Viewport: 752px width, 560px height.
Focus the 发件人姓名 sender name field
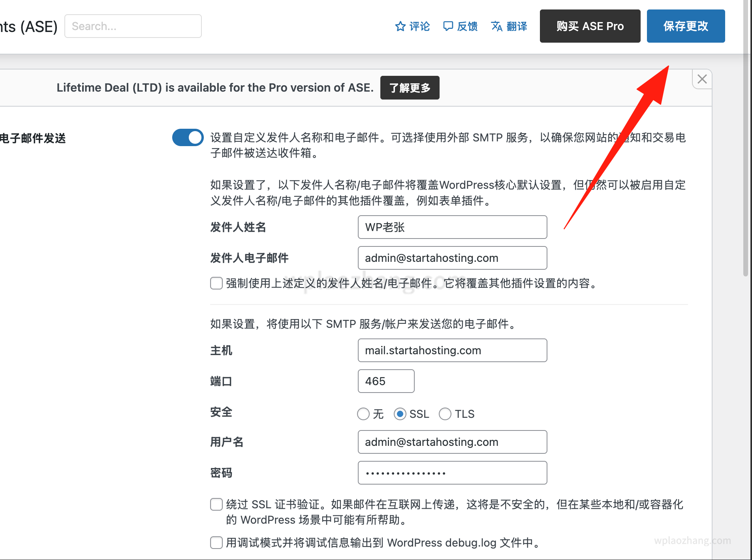(452, 227)
